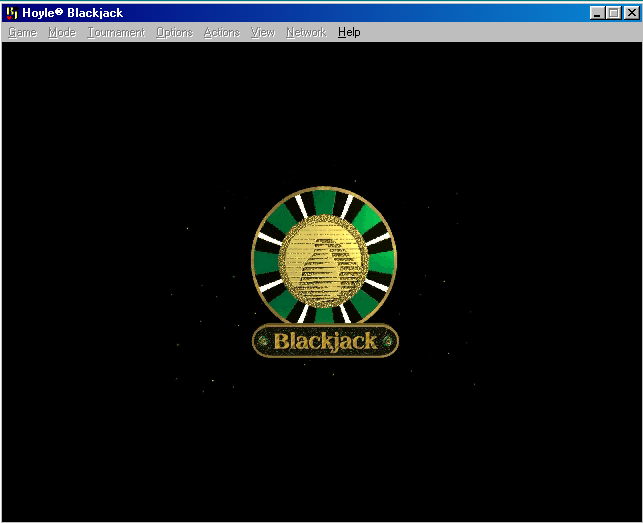The width and height of the screenshot is (643, 523).
Task: Minimize the Hoyle Blackjack window
Action: click(x=597, y=13)
